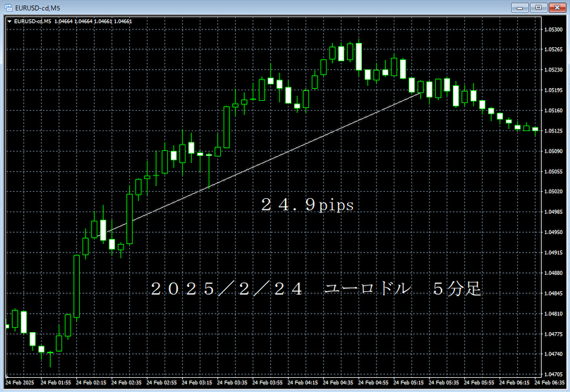Click price level 1.05020 on scale
This screenshot has width=570, height=392.
point(553,192)
